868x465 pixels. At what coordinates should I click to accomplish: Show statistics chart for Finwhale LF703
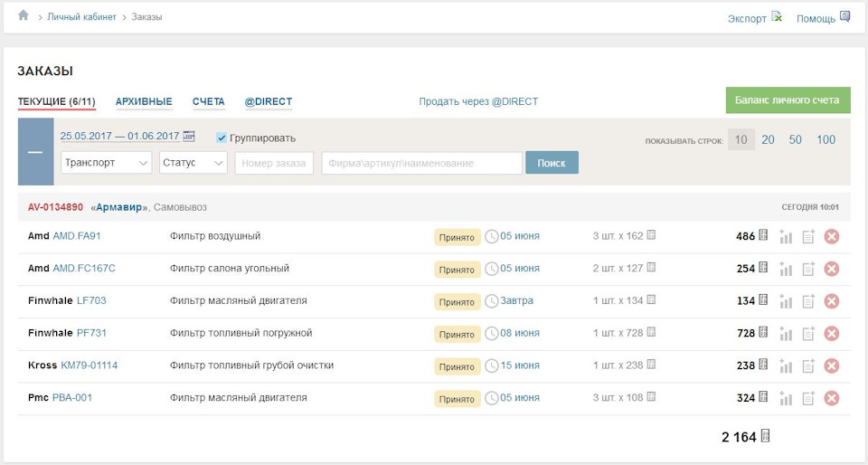[x=786, y=302]
